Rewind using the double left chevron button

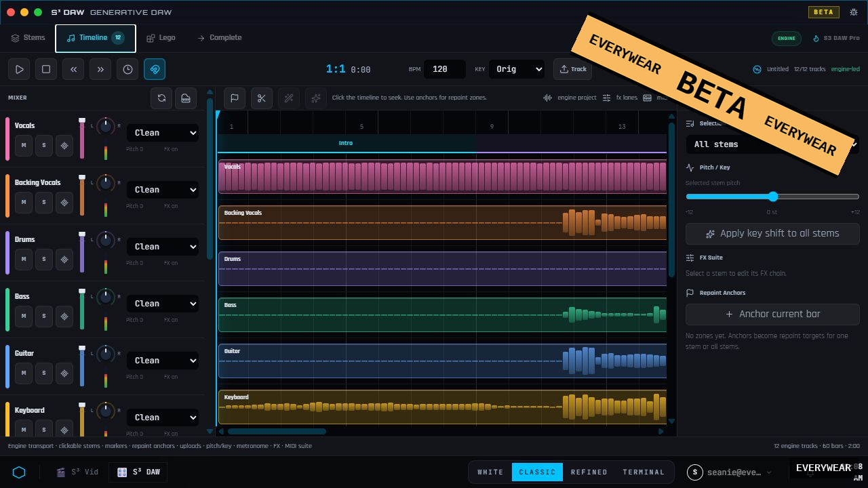coord(73,69)
